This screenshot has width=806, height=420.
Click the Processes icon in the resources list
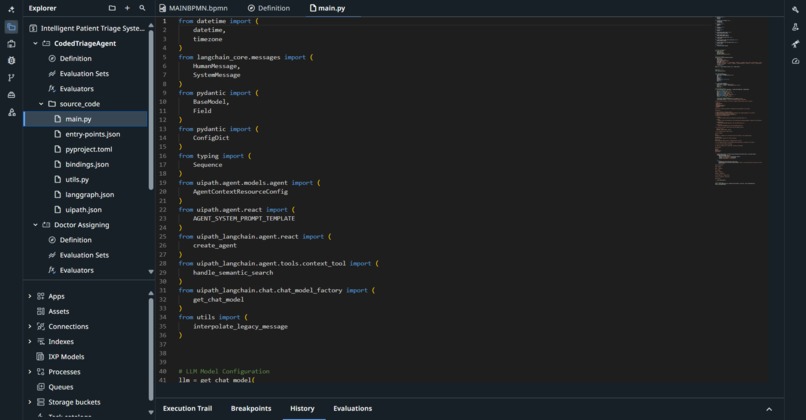tap(41, 372)
